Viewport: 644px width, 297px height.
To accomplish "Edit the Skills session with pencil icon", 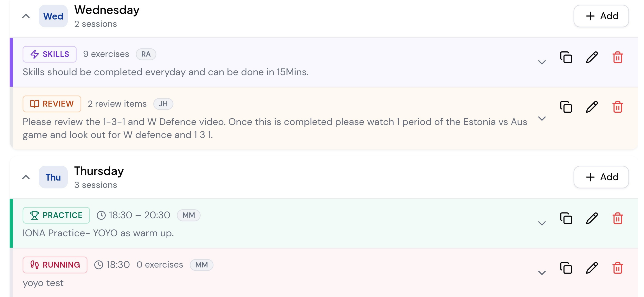I will (x=592, y=57).
